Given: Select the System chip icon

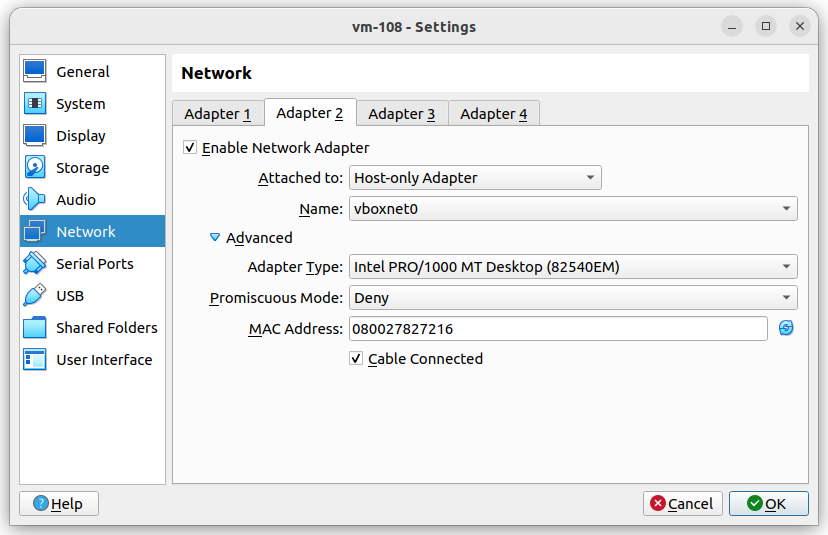Looking at the screenshot, I should 35,104.
